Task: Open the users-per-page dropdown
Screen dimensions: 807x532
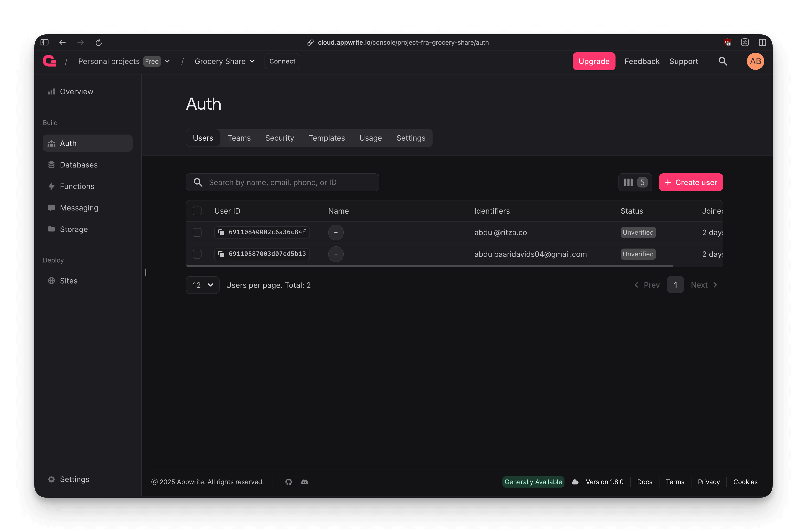Action: click(x=202, y=285)
